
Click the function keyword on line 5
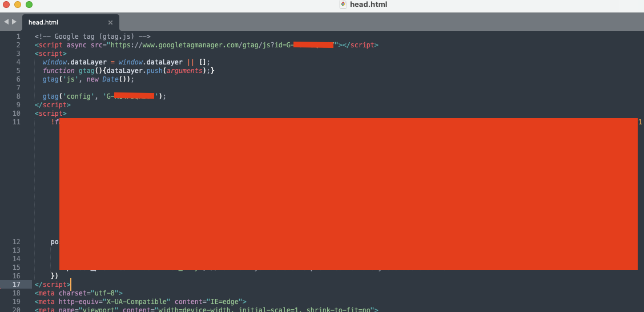58,71
